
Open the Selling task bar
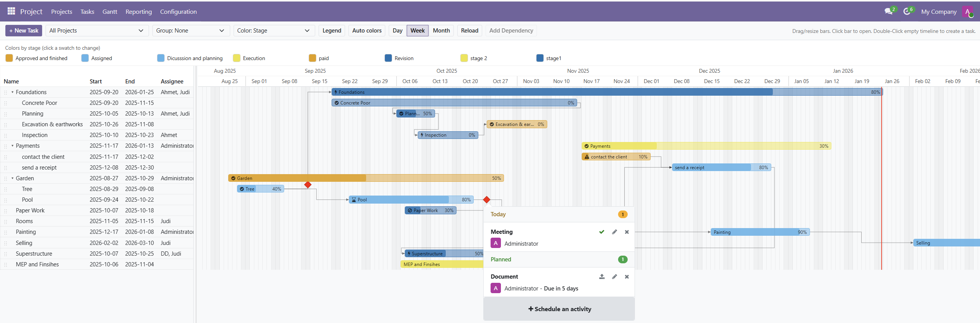click(x=947, y=243)
